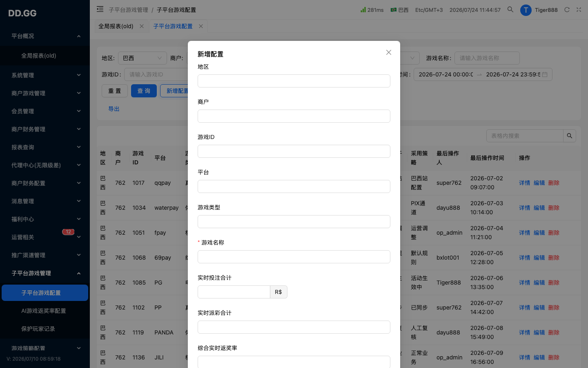Click the 请输入游戏名称 filter input
This screenshot has width=588, height=368.
tap(487, 58)
